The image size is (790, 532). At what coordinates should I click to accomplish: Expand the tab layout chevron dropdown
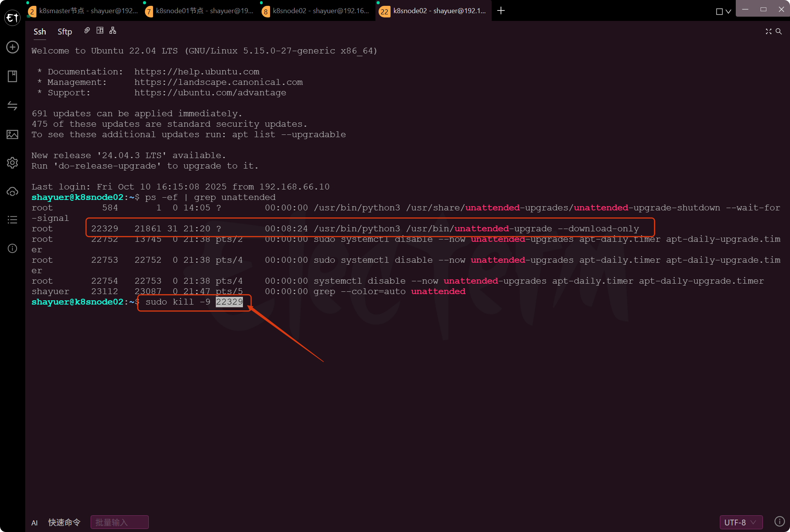[728, 11]
